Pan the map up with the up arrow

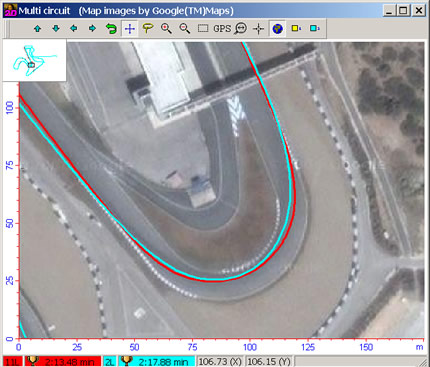(37, 29)
